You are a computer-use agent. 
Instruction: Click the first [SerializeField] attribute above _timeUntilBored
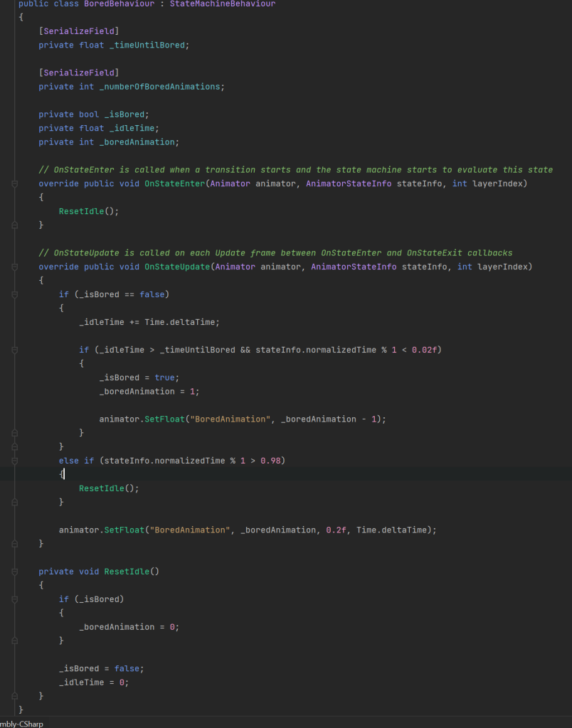[79, 31]
